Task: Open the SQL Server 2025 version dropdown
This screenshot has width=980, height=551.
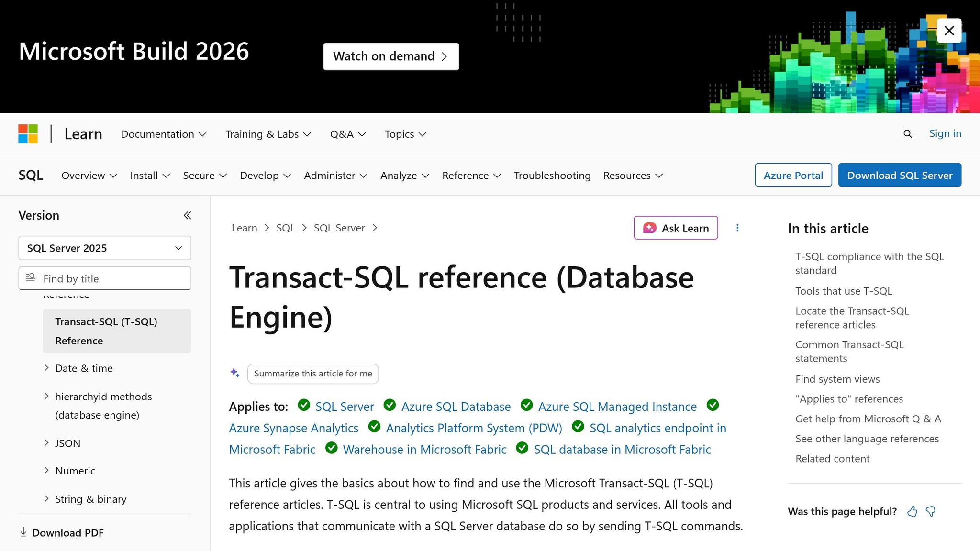Action: pyautogui.click(x=105, y=248)
